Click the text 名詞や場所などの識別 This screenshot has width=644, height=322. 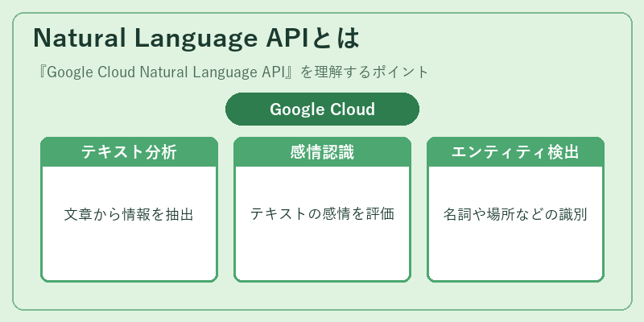coord(515,214)
